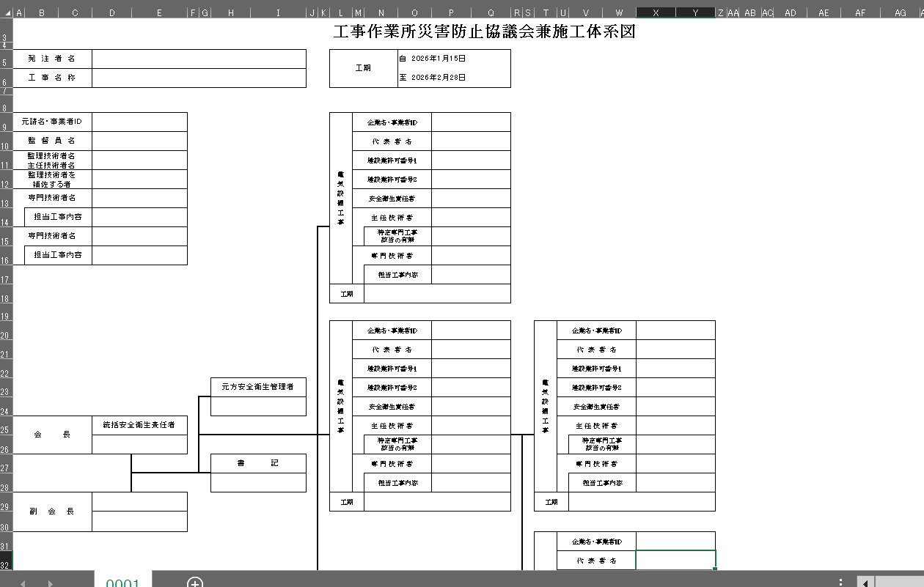This screenshot has height=587, width=924.
Task: Select the 元方安全衛生管理者 box label
Action: 258,387
